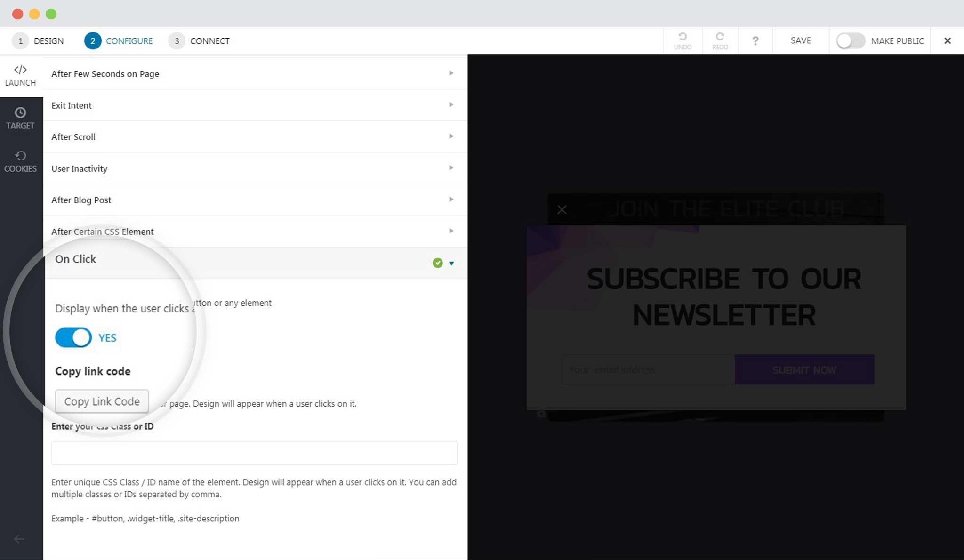The width and height of the screenshot is (964, 560).
Task: Click the back arrow at sidebar bottom
Action: [x=19, y=539]
